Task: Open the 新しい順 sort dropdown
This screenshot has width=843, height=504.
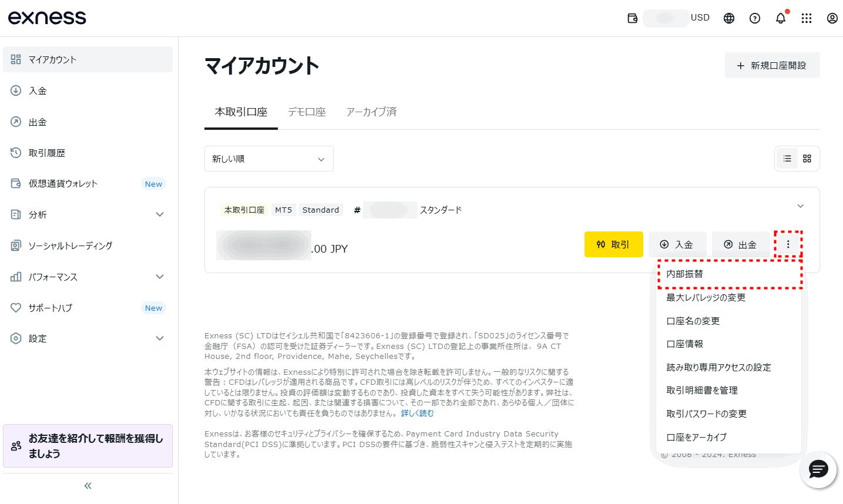Action: click(x=269, y=159)
